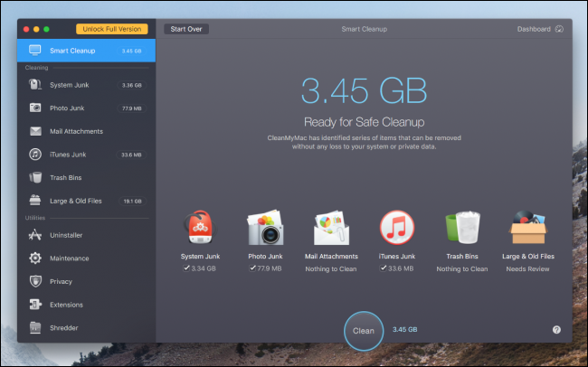Click the Unlock Full Version button

(x=112, y=29)
